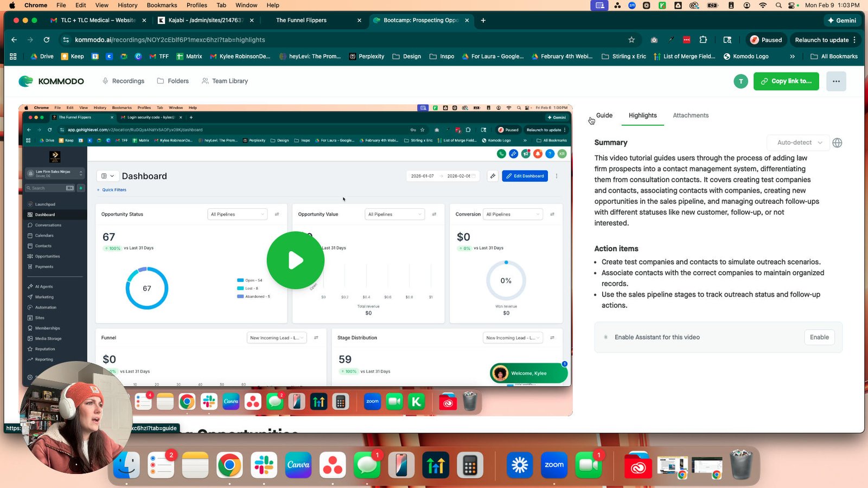
Task: Open Canva from the Dock
Action: click(298, 465)
